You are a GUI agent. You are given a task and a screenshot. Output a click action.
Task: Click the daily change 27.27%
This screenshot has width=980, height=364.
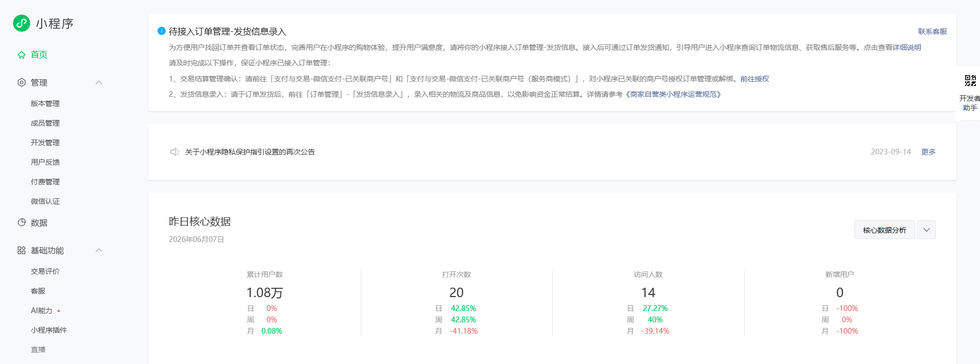click(655, 308)
